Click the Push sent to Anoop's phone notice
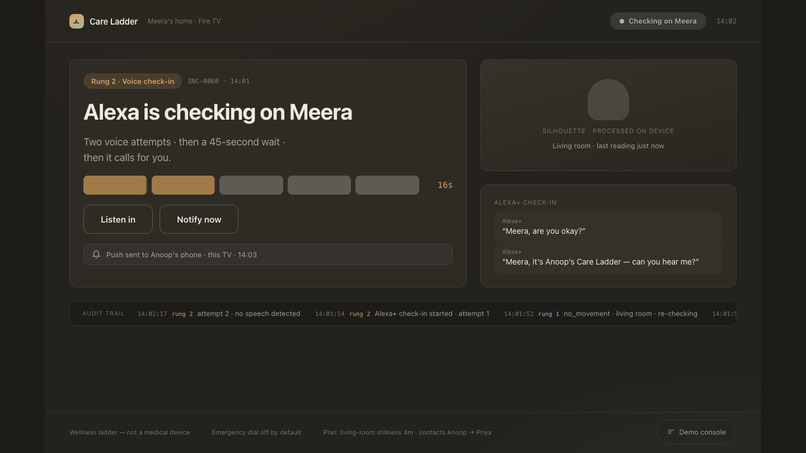Screen dimensions: 806x453 [268, 255]
